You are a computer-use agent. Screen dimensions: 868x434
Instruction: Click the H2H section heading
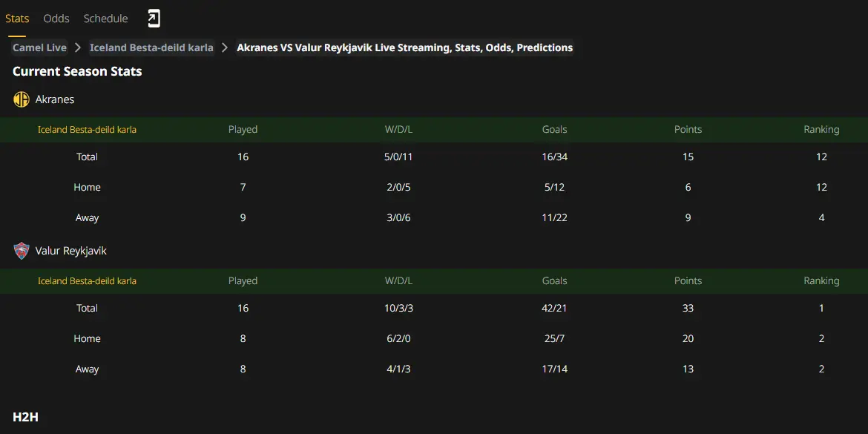pyautogui.click(x=25, y=417)
